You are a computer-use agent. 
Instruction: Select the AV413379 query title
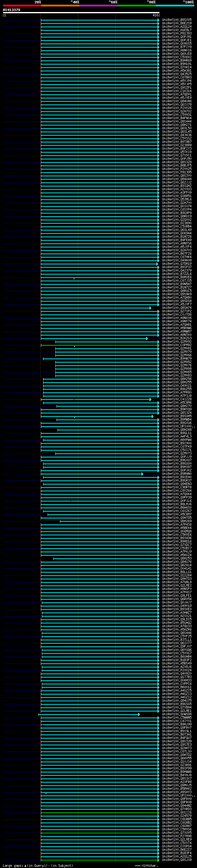click(x=11, y=10)
